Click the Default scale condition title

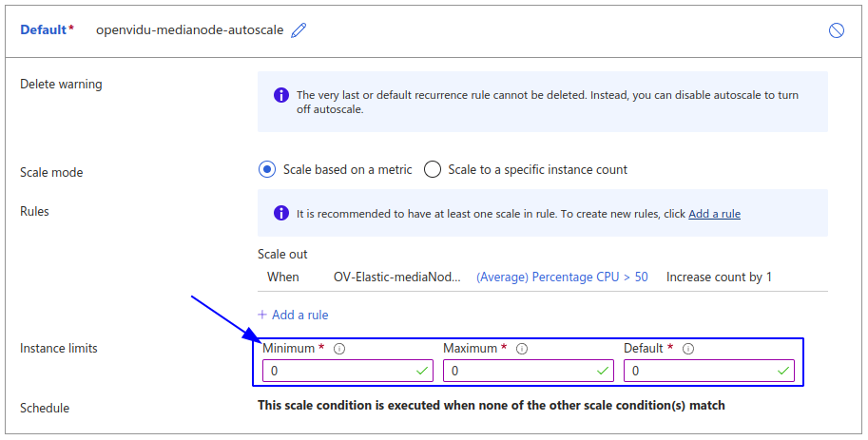pyautogui.click(x=44, y=30)
